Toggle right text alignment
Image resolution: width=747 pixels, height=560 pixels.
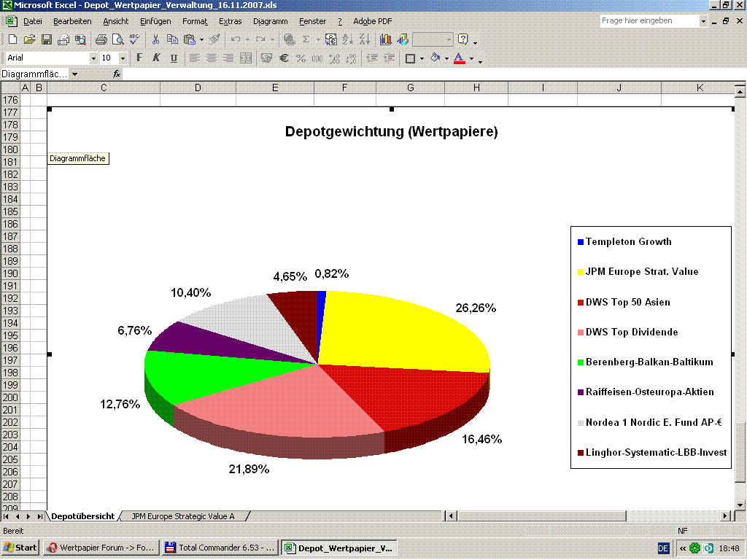[228, 58]
